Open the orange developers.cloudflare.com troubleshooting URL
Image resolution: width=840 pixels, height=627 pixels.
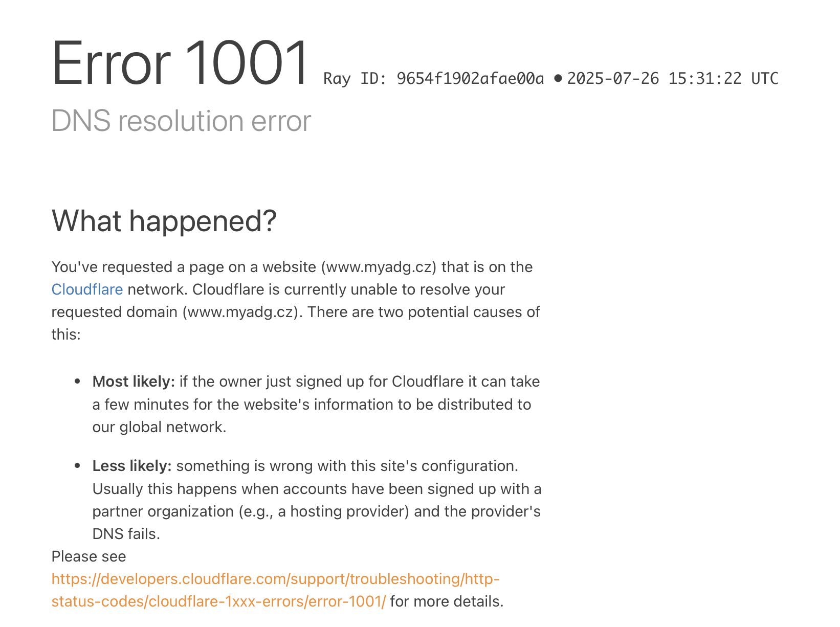click(x=275, y=579)
